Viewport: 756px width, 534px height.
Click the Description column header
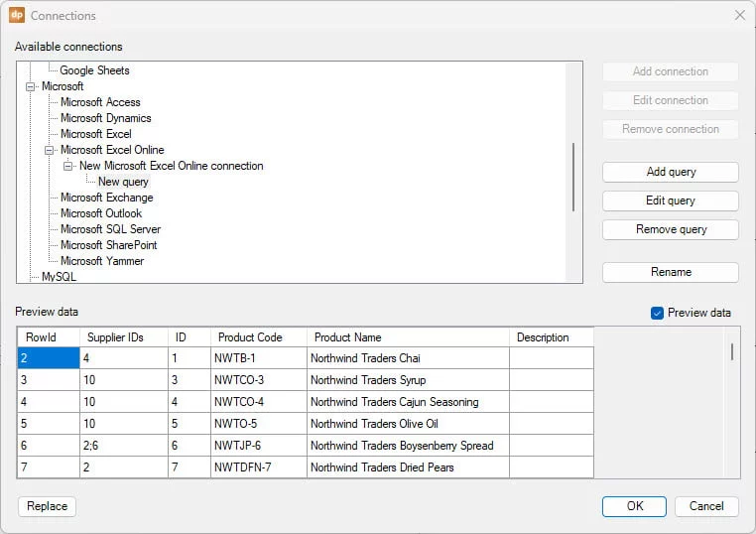pyautogui.click(x=552, y=337)
